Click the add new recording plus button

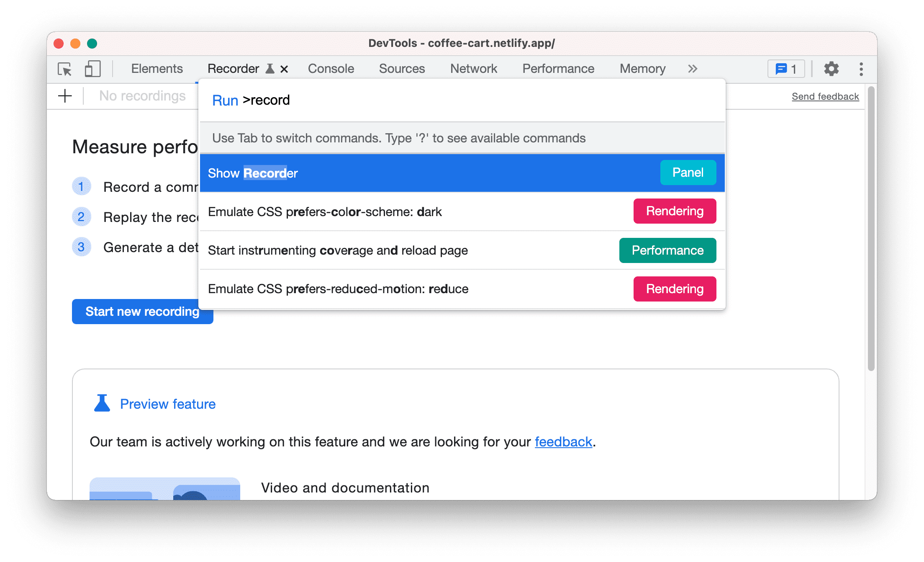[65, 96]
